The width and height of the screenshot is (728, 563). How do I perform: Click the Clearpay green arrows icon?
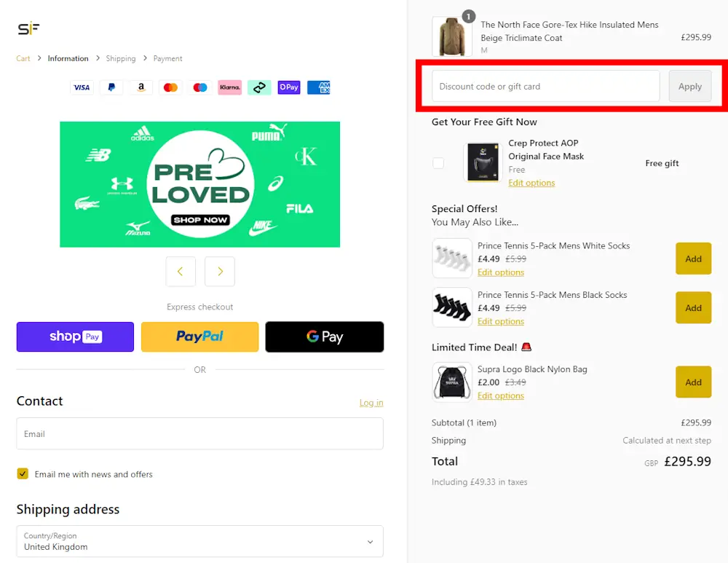click(x=259, y=87)
